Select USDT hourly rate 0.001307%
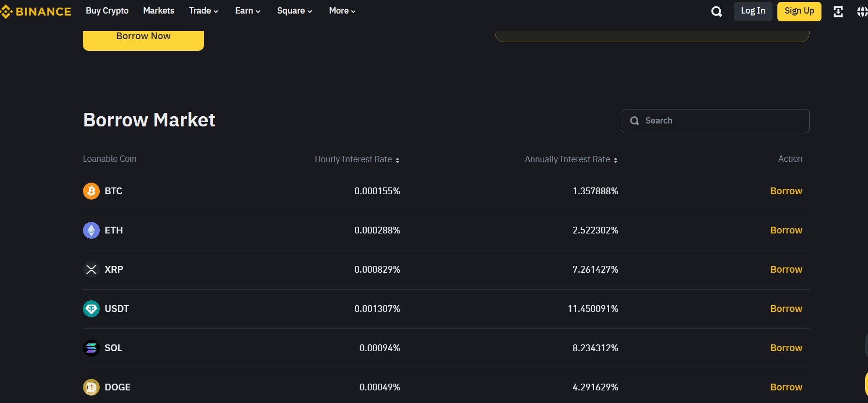 tap(377, 309)
